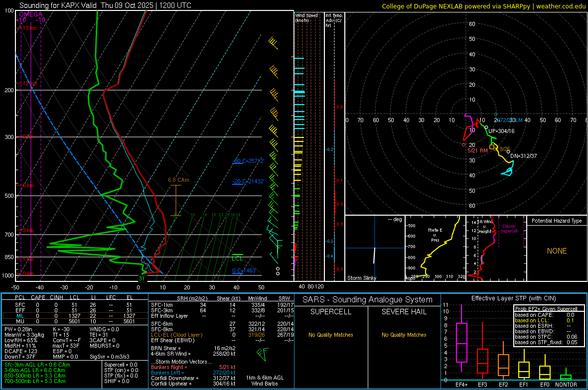This screenshot has width=588, height=390.
Task: Click the Potential Hazard Type header
Action: (557, 221)
